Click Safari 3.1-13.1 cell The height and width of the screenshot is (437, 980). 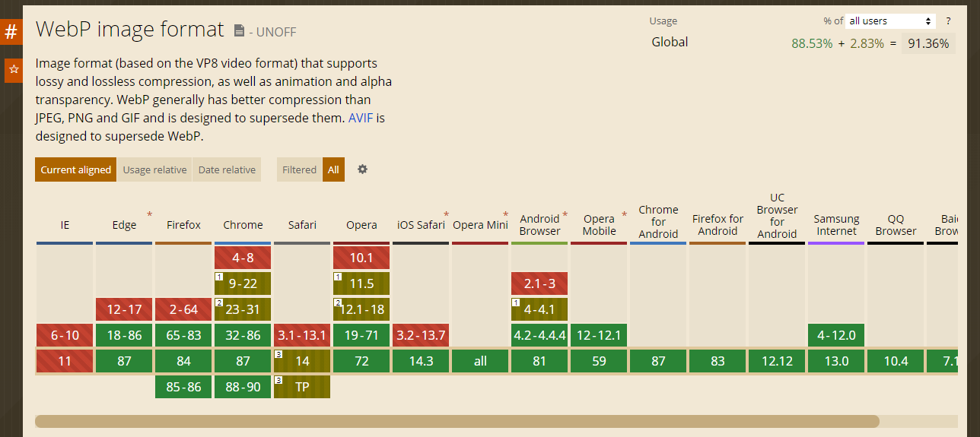click(x=302, y=335)
